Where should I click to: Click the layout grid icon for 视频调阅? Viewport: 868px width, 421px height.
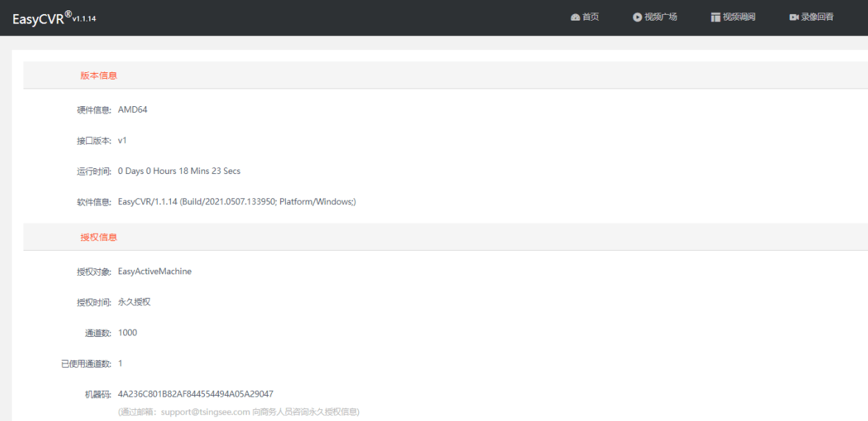coord(715,17)
